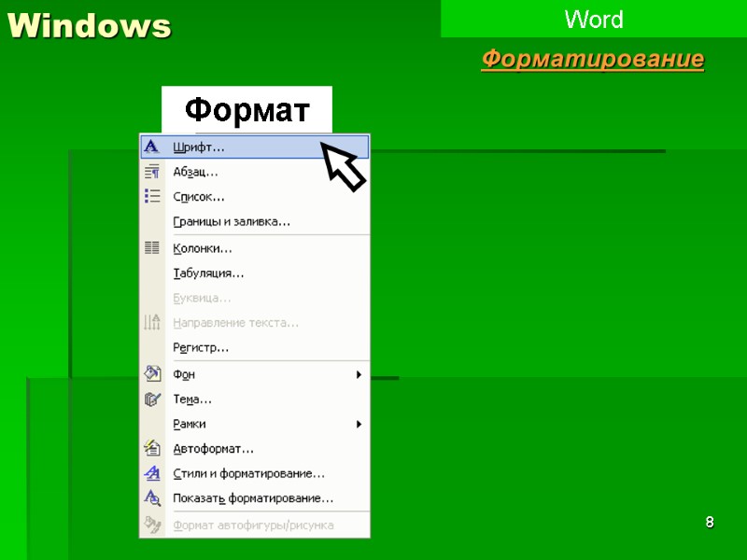Follow the Форматирование hyperlink

[x=593, y=59]
